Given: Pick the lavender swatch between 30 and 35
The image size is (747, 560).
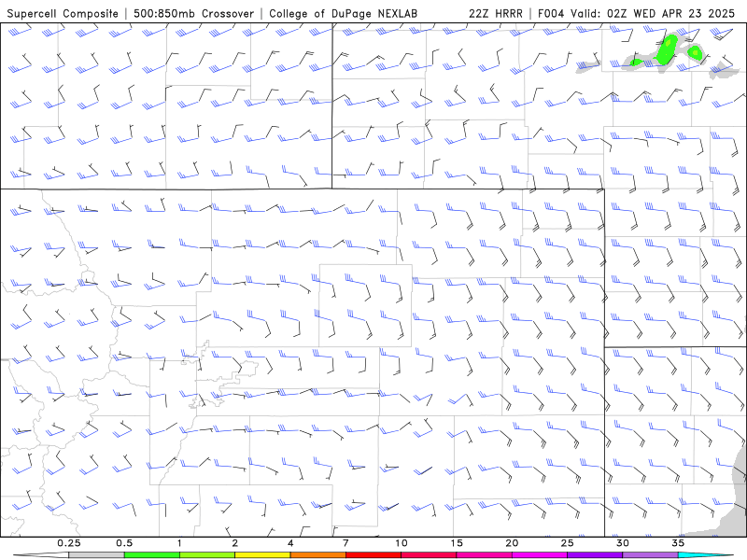Looking at the screenshot, I should [650, 555].
